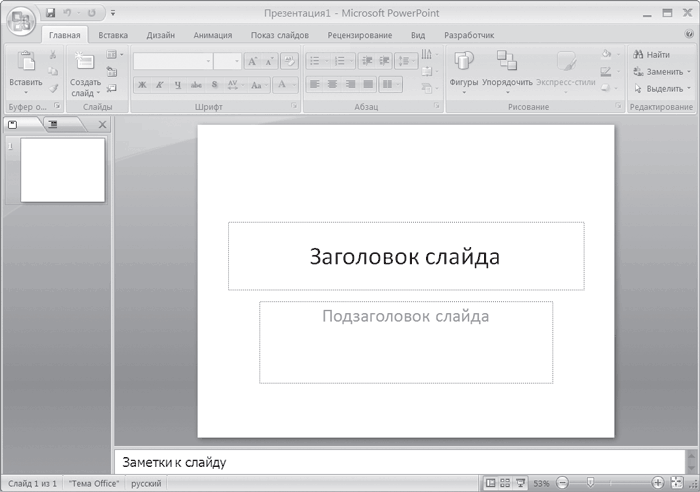Open the Разработчик ribbon tab
The height and width of the screenshot is (492, 700).
pyautogui.click(x=469, y=35)
